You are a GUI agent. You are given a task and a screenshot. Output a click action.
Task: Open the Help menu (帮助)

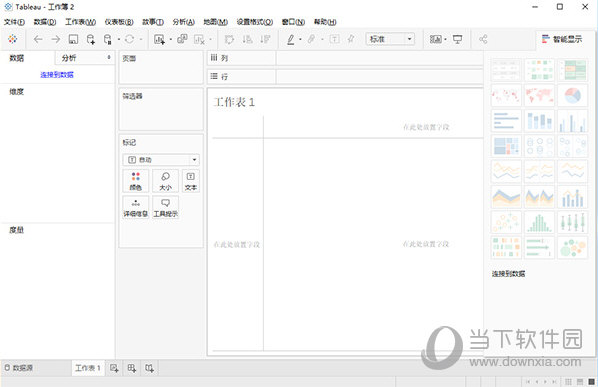coord(325,22)
